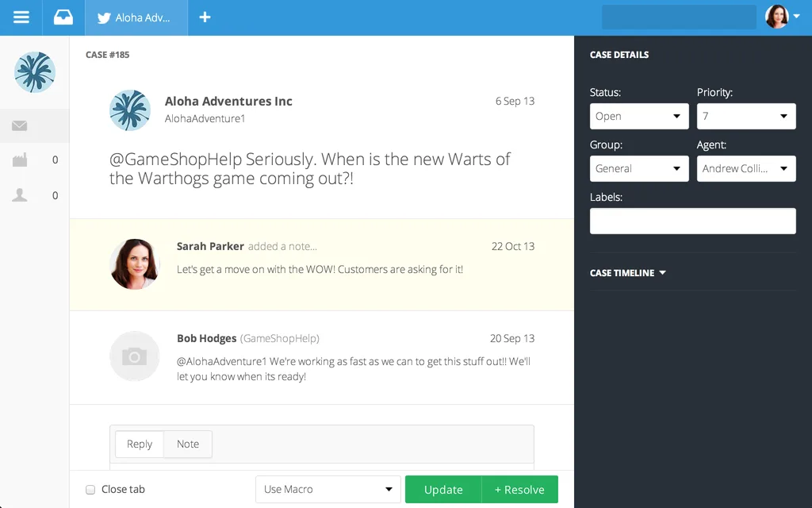This screenshot has height=508, width=812.
Task: Open Bob Hodges name link
Action: pyautogui.click(x=207, y=338)
